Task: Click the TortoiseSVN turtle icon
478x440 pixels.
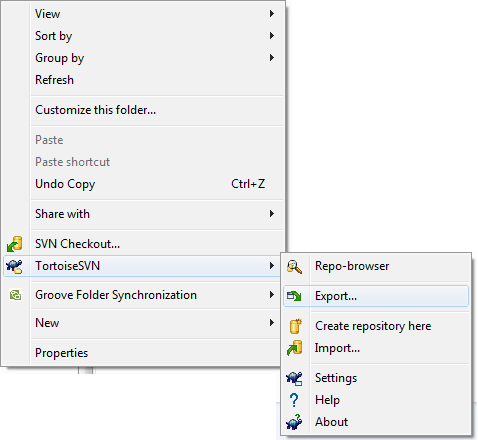Action: (15, 266)
